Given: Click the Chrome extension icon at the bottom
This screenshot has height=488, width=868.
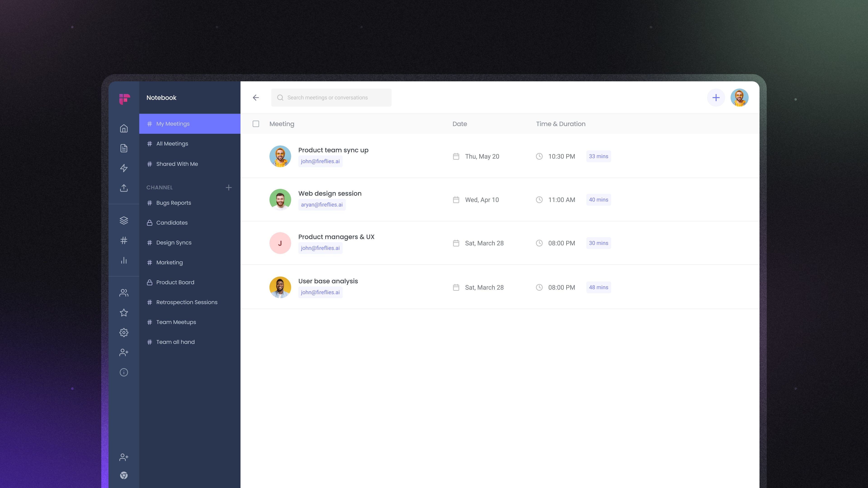Looking at the screenshot, I should (x=124, y=475).
